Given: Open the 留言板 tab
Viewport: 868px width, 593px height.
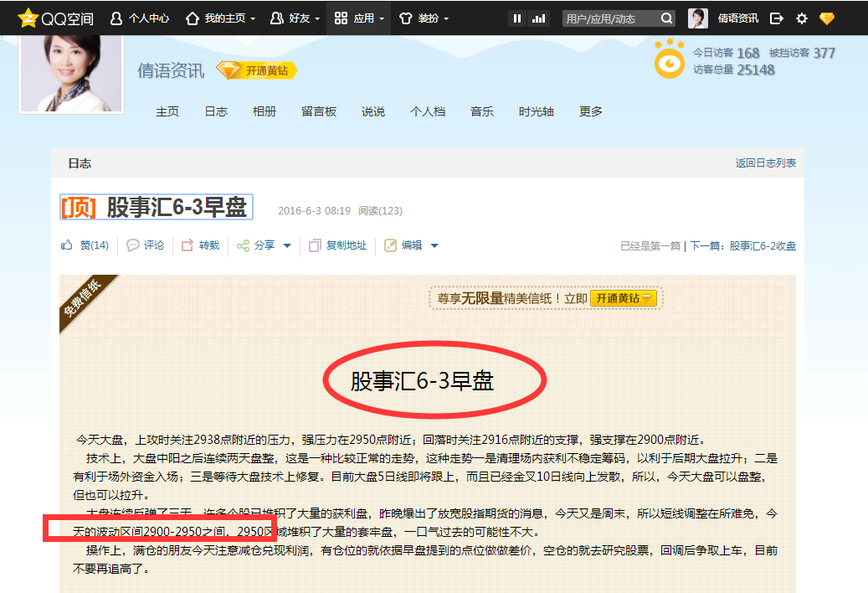Looking at the screenshot, I should point(319,111).
